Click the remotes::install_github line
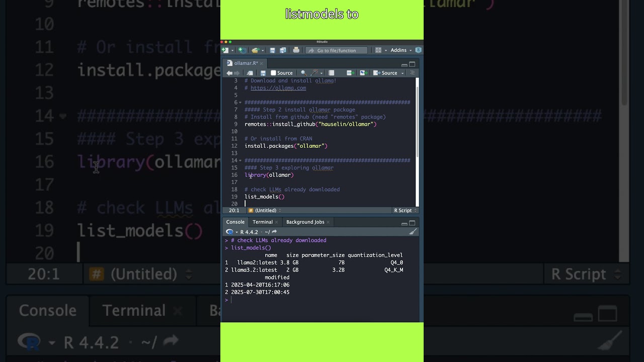Screen dimensions: 644x362 (310, 124)
